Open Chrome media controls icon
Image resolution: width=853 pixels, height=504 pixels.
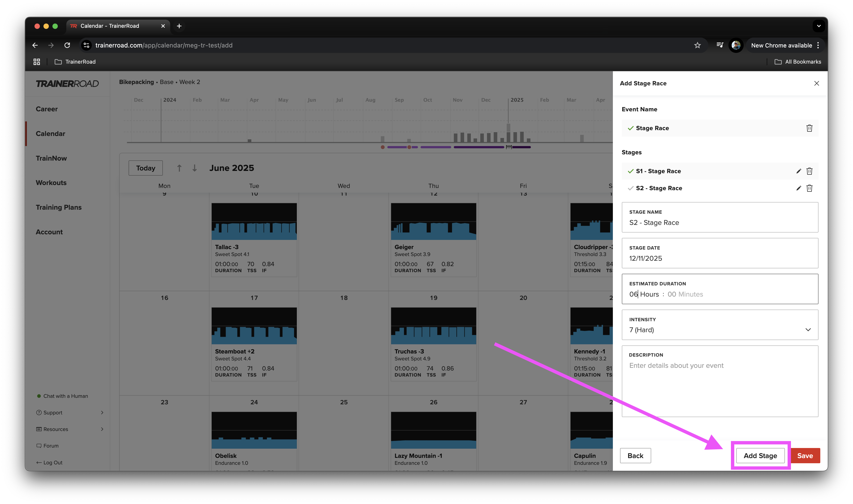[719, 45]
